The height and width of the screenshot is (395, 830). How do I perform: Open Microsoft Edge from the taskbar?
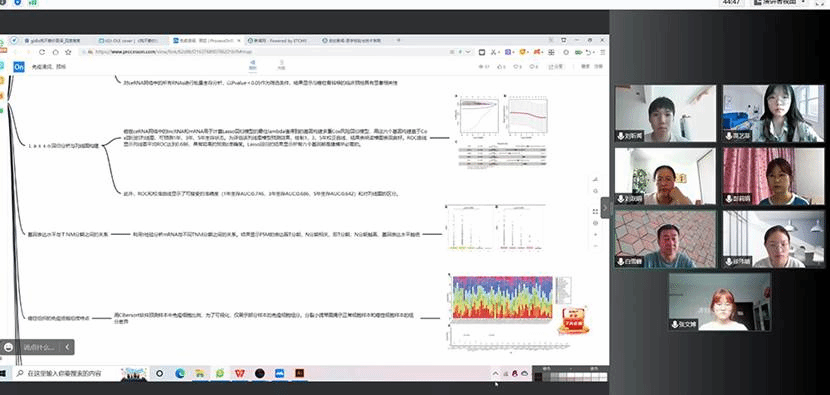[x=180, y=373]
